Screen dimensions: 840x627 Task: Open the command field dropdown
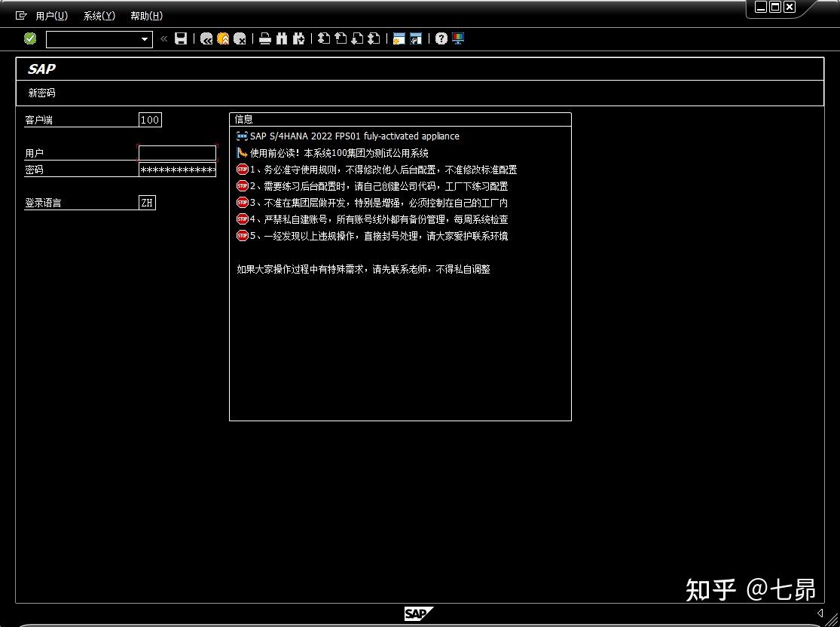(x=145, y=38)
